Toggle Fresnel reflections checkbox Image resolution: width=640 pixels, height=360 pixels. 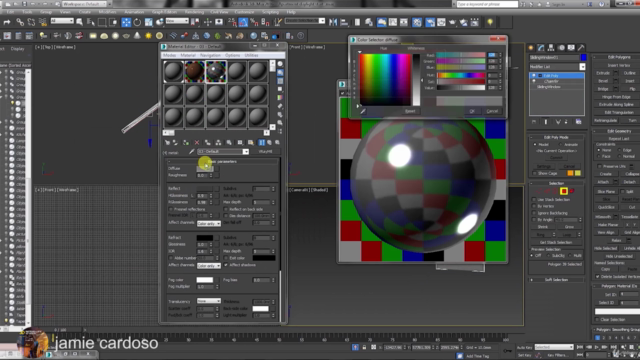pos(171,209)
